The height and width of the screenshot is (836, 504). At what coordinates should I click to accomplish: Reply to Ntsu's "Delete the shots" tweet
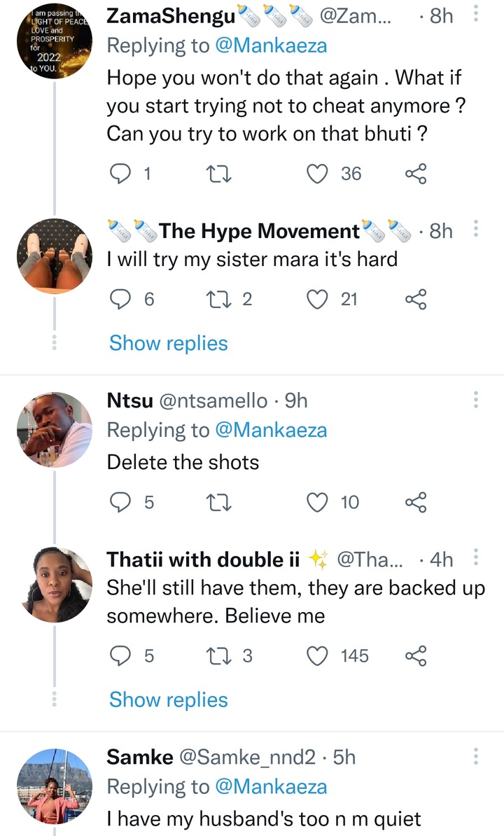[121, 502]
